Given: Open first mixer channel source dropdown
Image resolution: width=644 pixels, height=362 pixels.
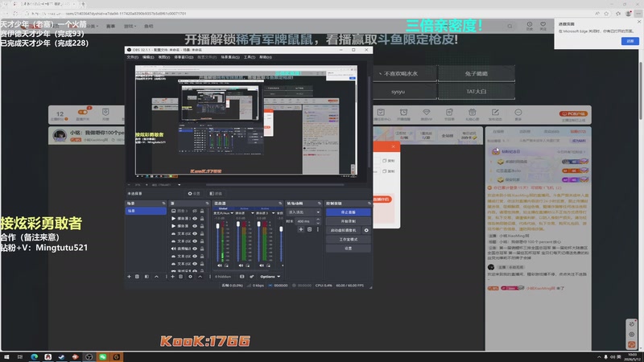Looking at the screenshot, I should coord(223,213).
